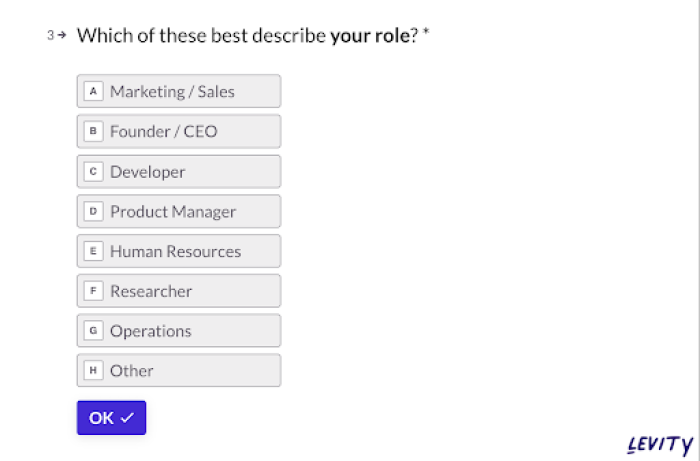Screen dimensions: 700x461
Task: Choose the Founder / CEO role
Action: point(179,131)
